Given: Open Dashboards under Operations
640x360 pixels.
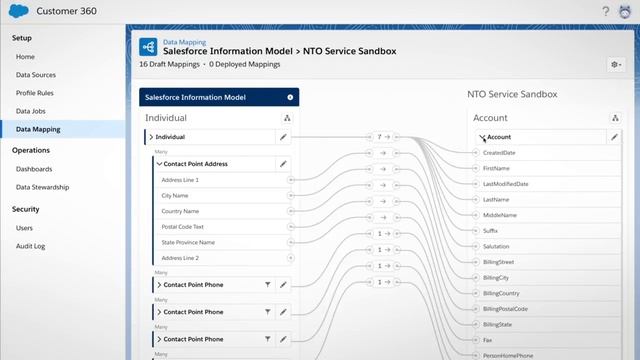Looking at the screenshot, I should (x=34, y=169).
